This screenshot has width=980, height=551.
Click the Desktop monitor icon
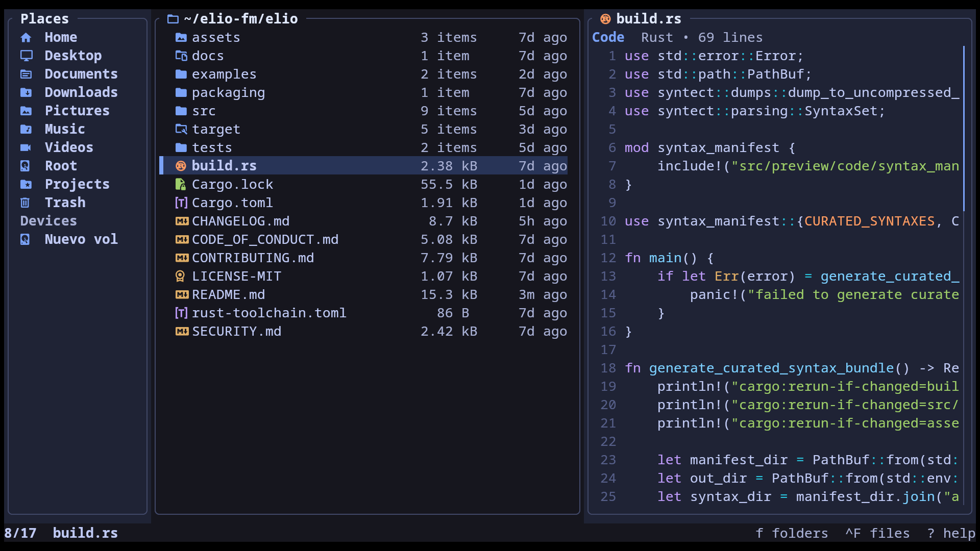point(26,56)
